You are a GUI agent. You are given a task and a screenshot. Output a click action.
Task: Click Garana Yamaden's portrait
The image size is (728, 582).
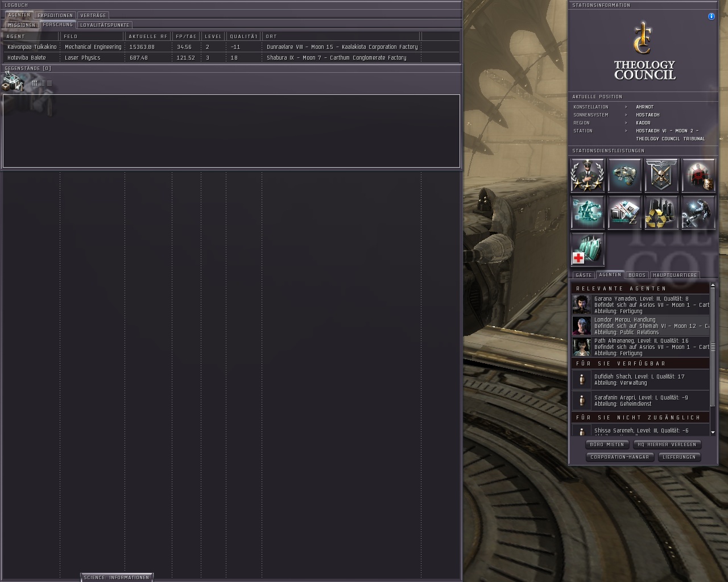(582, 305)
